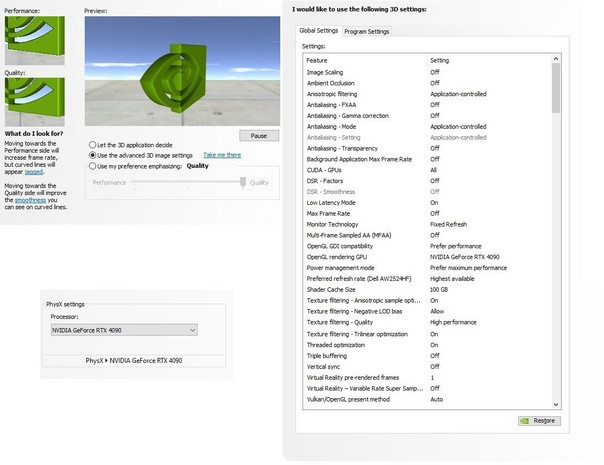Select the Power management mode row
This screenshot has height=465, width=604.
pyautogui.click(x=428, y=268)
